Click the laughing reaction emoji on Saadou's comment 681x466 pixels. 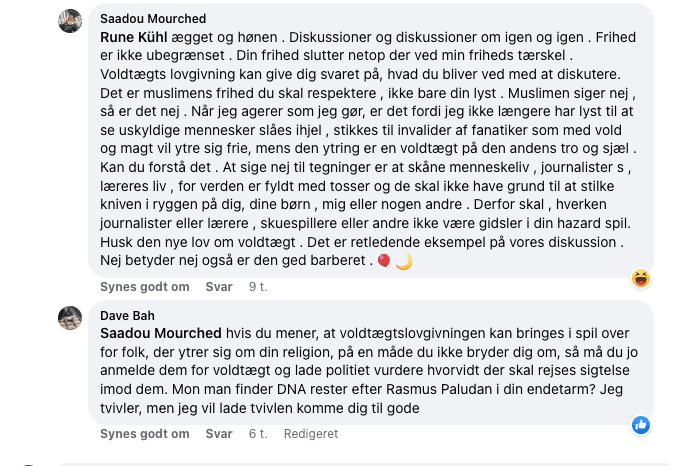tap(641, 278)
